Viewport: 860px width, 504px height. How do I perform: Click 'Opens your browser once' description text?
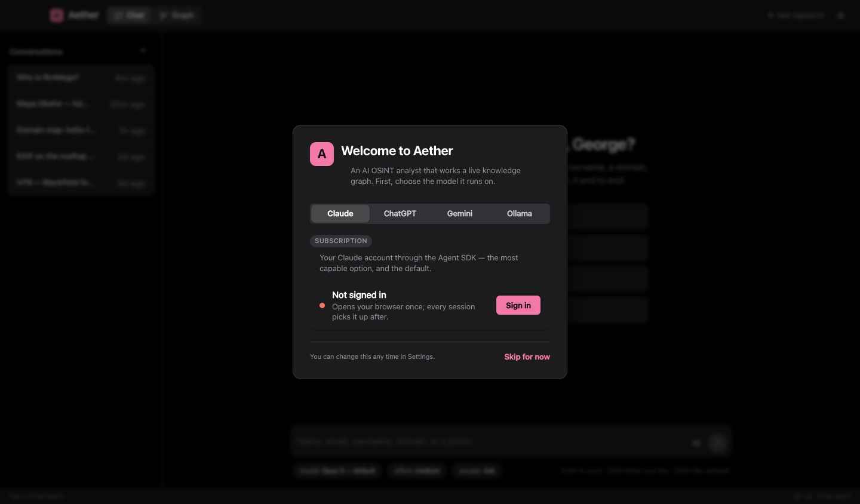click(x=404, y=312)
